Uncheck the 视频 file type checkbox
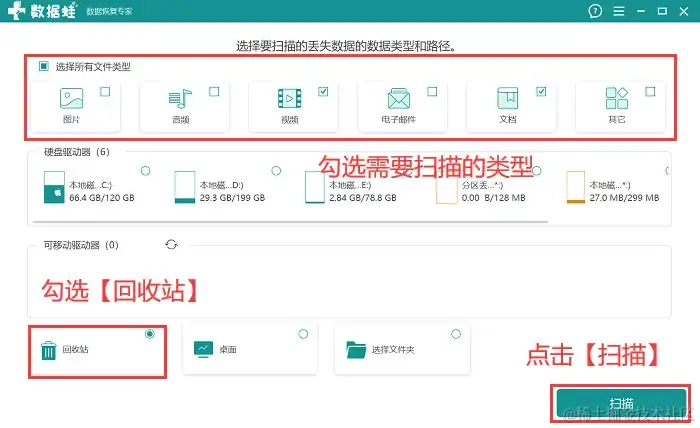700x428 pixels. (x=323, y=91)
